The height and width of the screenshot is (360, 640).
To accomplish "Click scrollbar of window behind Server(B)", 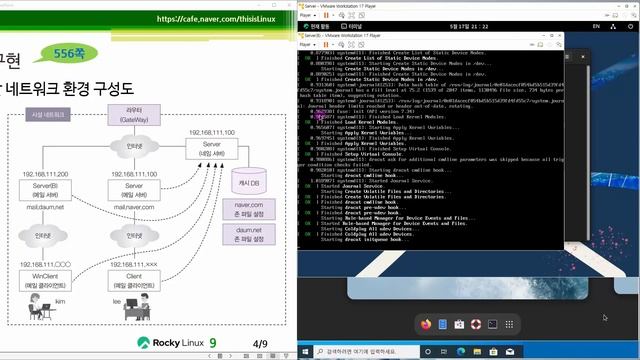I will 588,153.
